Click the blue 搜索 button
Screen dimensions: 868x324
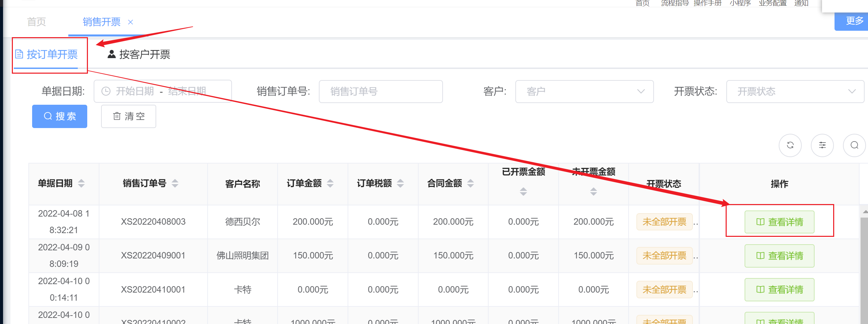click(x=60, y=117)
